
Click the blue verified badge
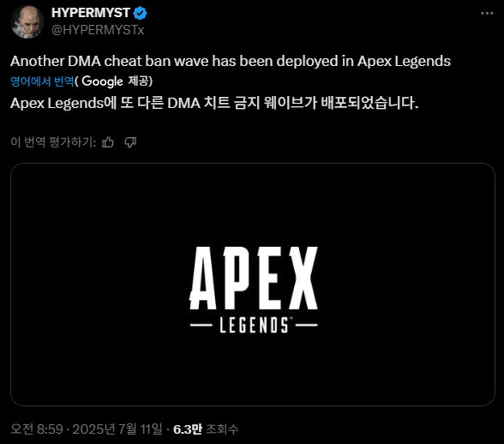[140, 13]
